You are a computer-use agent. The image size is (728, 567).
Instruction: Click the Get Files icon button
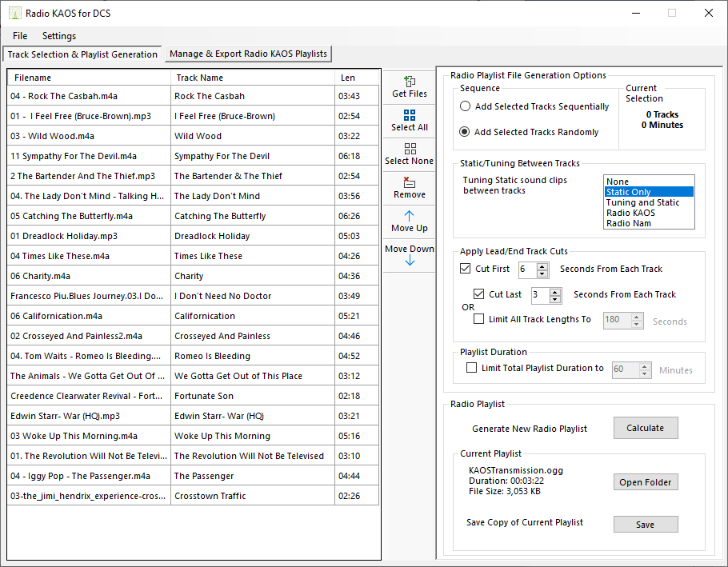pos(410,82)
